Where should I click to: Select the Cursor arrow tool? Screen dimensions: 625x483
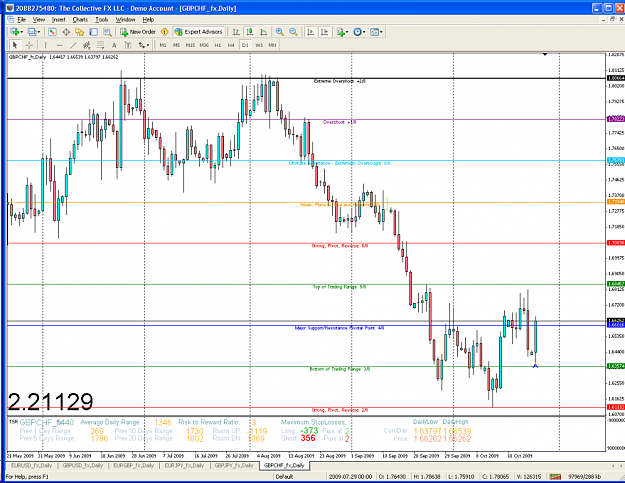15,45
